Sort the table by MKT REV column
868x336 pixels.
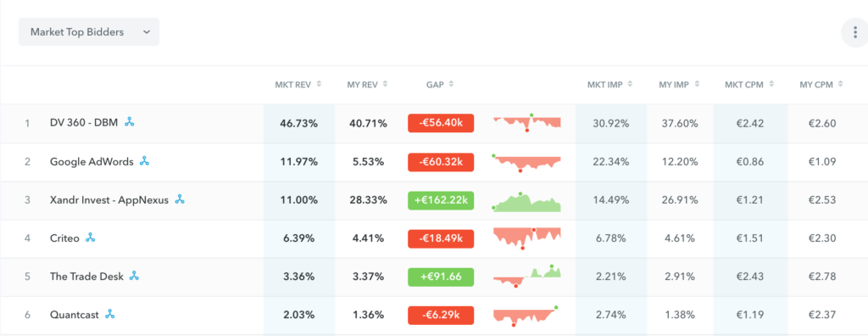(298, 84)
